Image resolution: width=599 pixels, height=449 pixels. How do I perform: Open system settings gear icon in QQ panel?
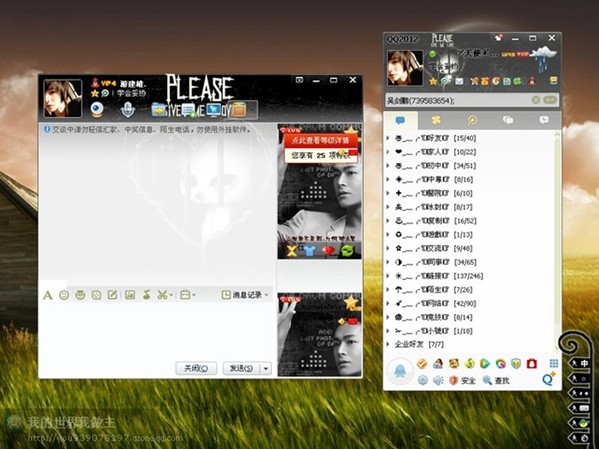pyautogui.click(x=423, y=380)
